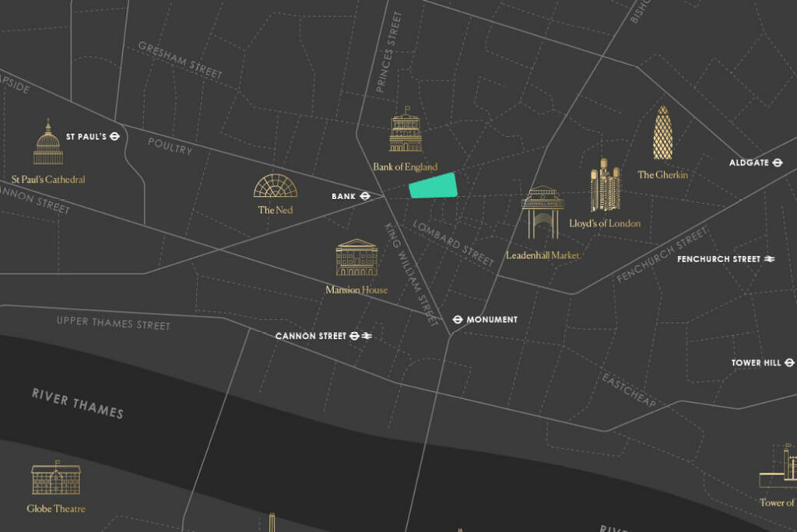This screenshot has width=797, height=532.
Task: Click The Ned semicircular window icon
Action: pyautogui.click(x=276, y=186)
